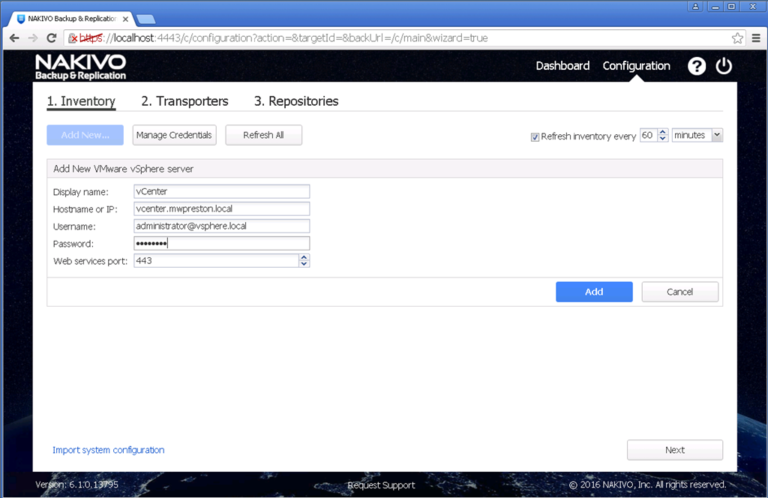Viewport: 768px width, 498px height.
Task: Click the refresh interval 60 field
Action: (649, 135)
